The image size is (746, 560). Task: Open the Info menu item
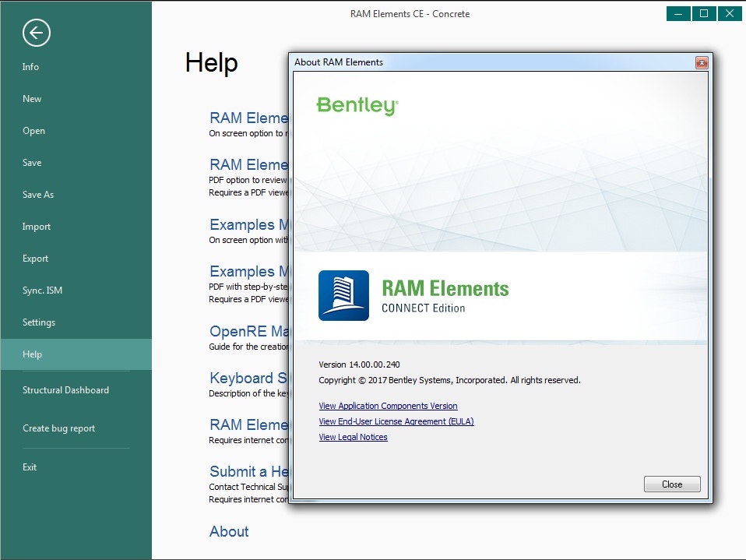point(30,67)
